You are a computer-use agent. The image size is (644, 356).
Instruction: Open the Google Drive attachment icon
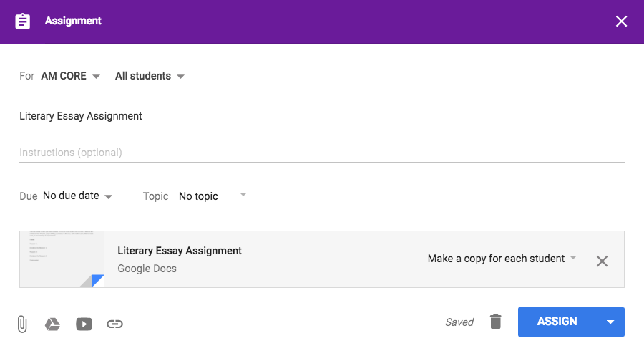coord(52,324)
